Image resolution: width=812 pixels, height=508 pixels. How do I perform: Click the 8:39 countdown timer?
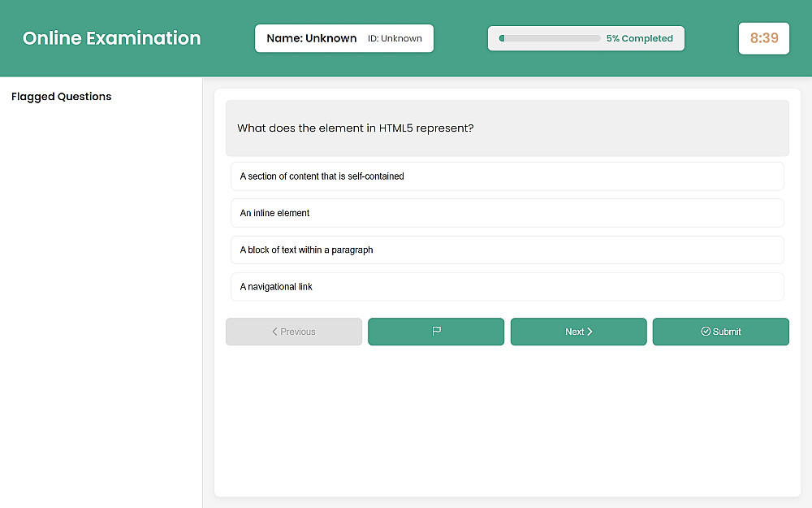tap(764, 38)
